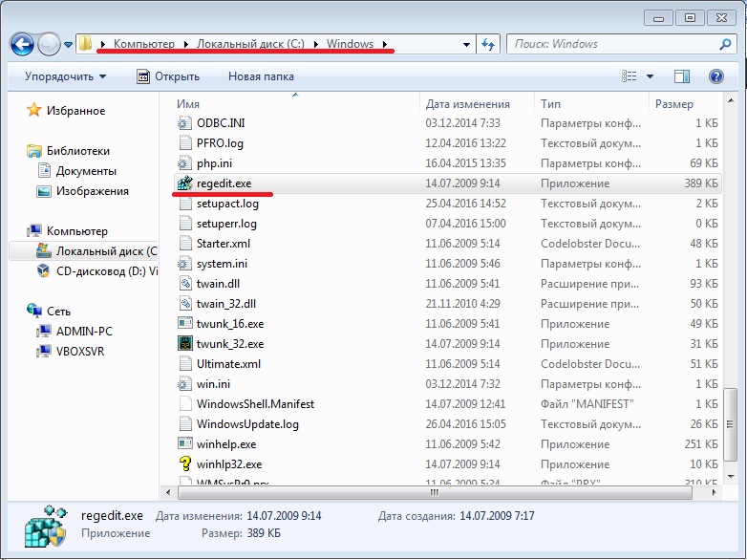The width and height of the screenshot is (747, 560).
Task: Click the ODBC.INI file icon
Action: click(x=185, y=123)
